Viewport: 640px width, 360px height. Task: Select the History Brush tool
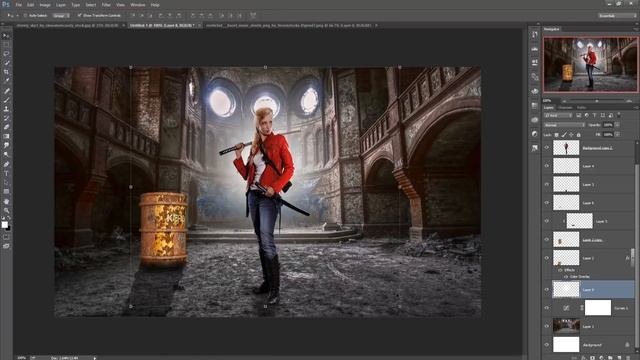pos(6,118)
